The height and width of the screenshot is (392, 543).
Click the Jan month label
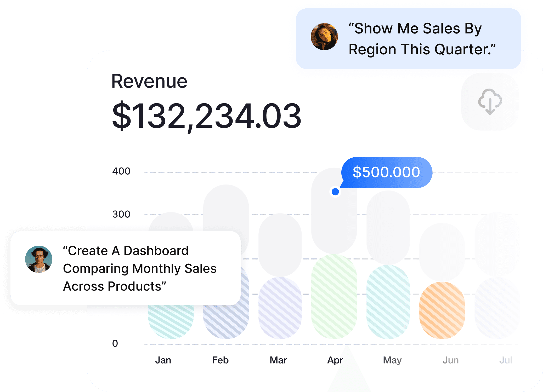coord(163,360)
